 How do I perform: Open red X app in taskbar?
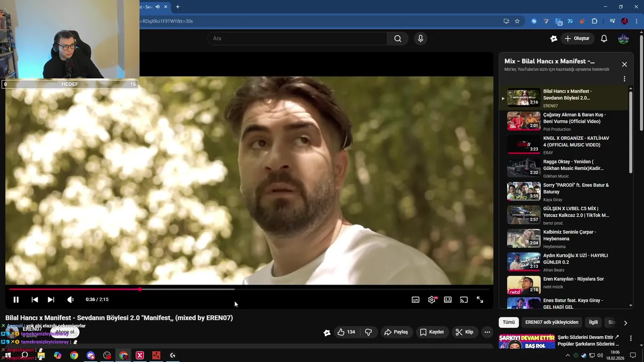pyautogui.click(x=140, y=355)
